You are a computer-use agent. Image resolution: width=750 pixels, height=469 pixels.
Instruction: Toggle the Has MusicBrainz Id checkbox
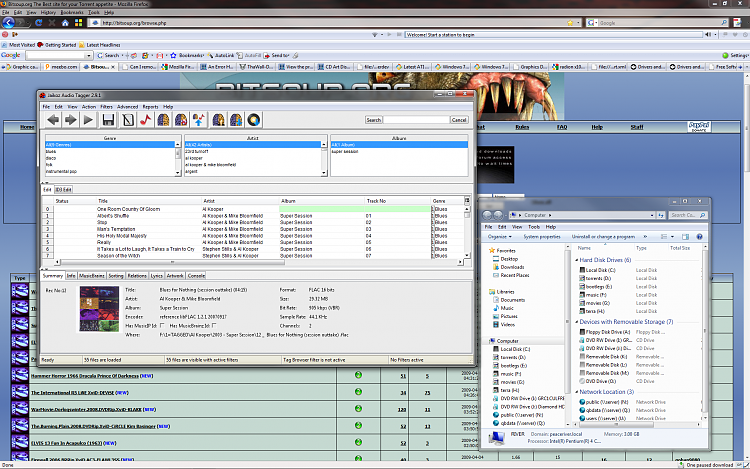point(214,326)
